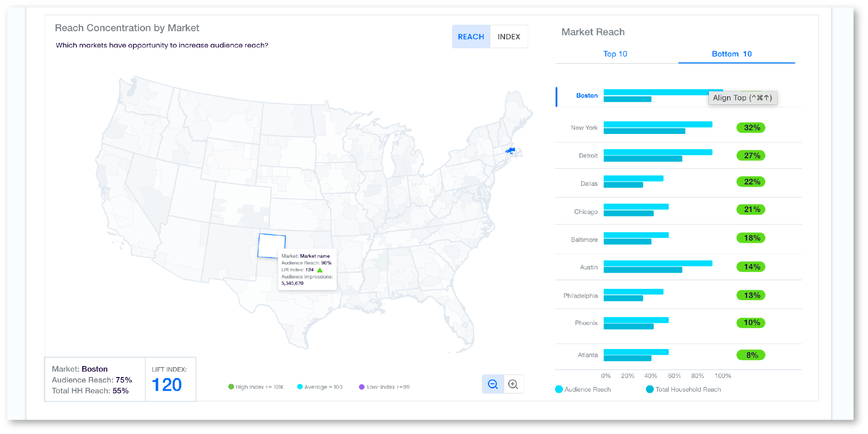Image resolution: width=868 pixels, height=434 pixels.
Task: Click the Lift Index 120 value
Action: coord(167,385)
